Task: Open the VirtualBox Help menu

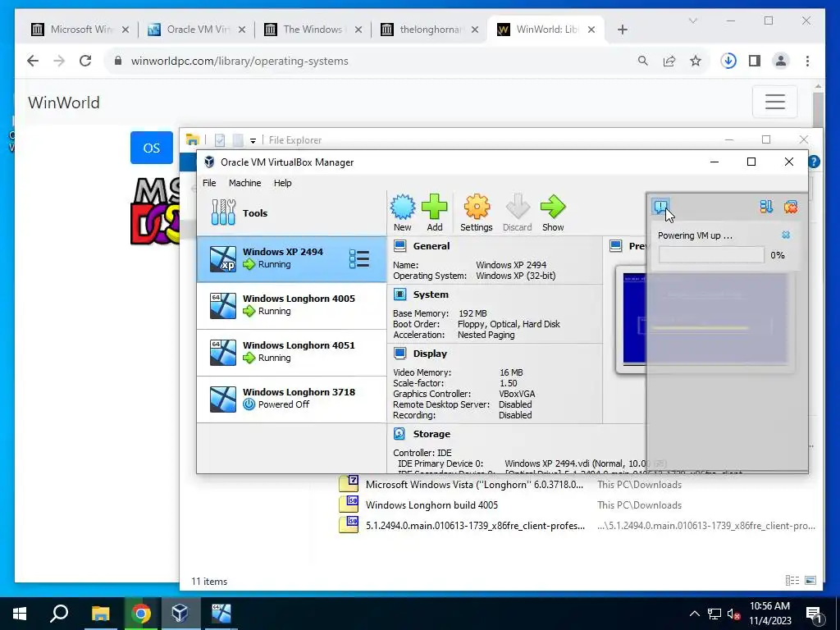Action: [x=283, y=183]
